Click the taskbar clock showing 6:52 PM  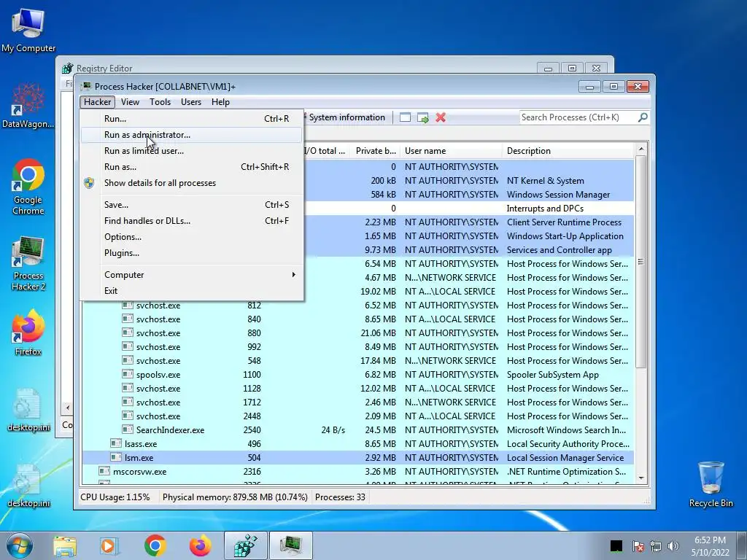710,546
